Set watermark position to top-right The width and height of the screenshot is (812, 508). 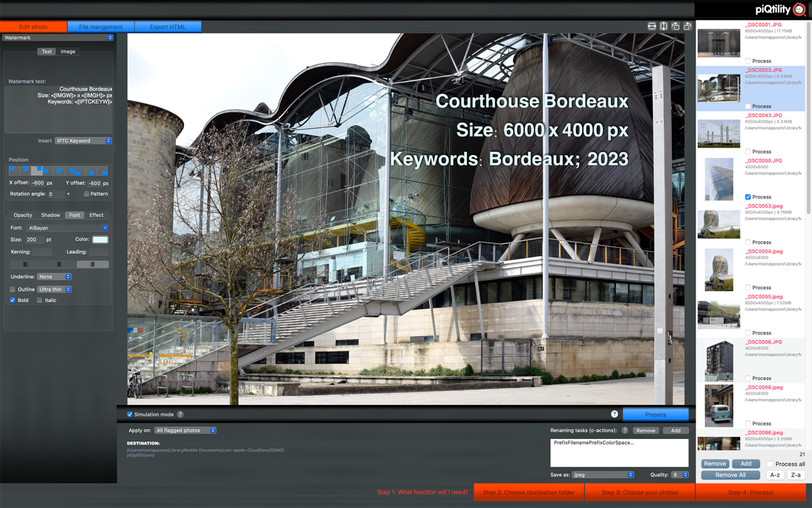[x=37, y=171]
